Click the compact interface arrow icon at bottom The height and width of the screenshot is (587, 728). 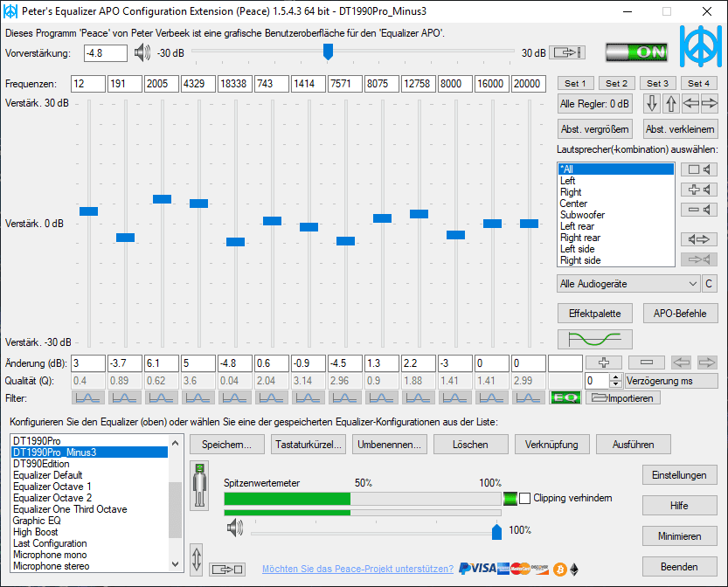[x=227, y=569]
